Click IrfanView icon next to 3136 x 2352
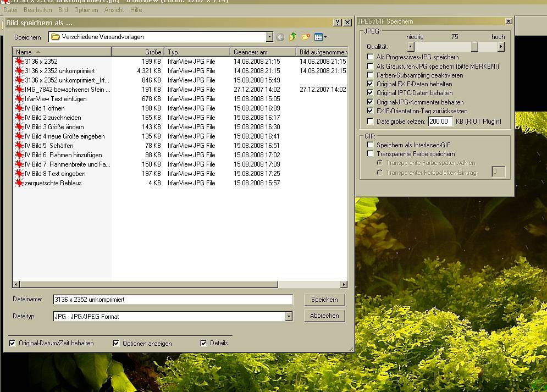This screenshot has height=392, width=547. coord(20,62)
